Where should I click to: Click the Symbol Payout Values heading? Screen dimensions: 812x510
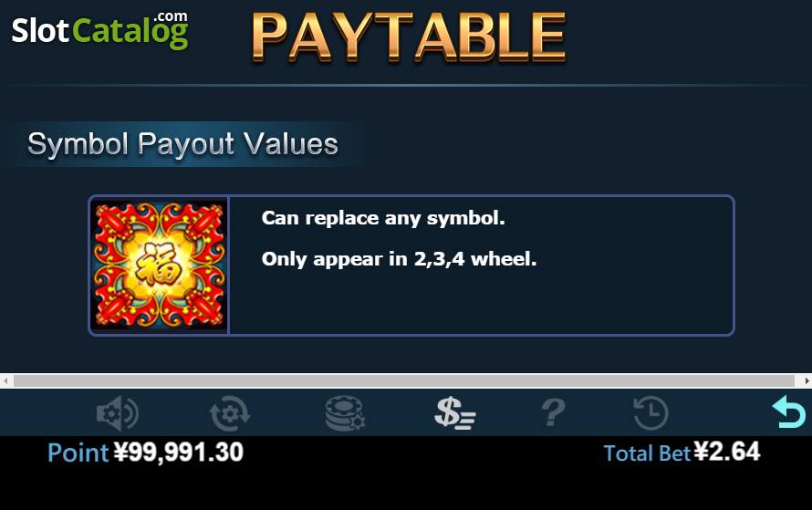click(182, 144)
